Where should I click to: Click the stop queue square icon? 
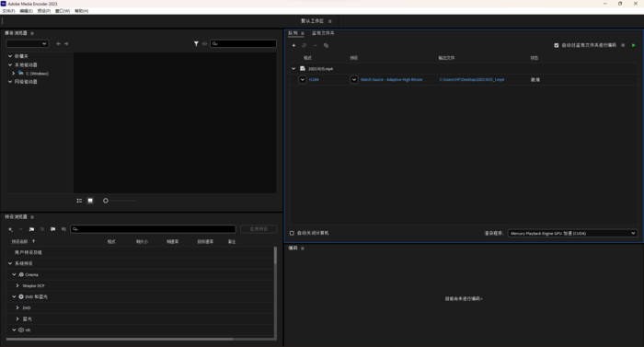(623, 45)
